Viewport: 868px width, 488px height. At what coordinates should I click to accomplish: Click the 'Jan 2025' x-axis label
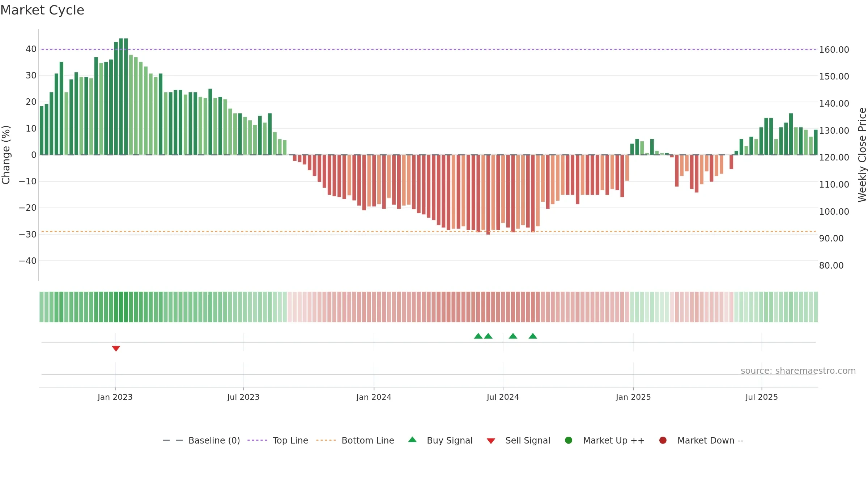[x=633, y=397]
